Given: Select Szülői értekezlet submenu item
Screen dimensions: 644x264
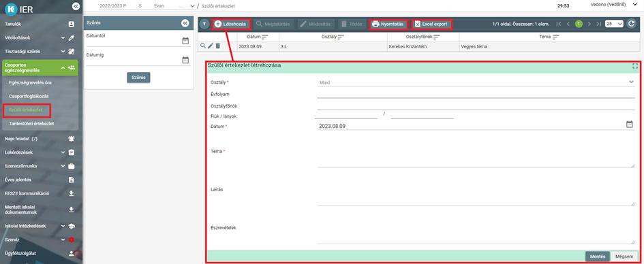Looking at the screenshot, I should pyautogui.click(x=26, y=110).
